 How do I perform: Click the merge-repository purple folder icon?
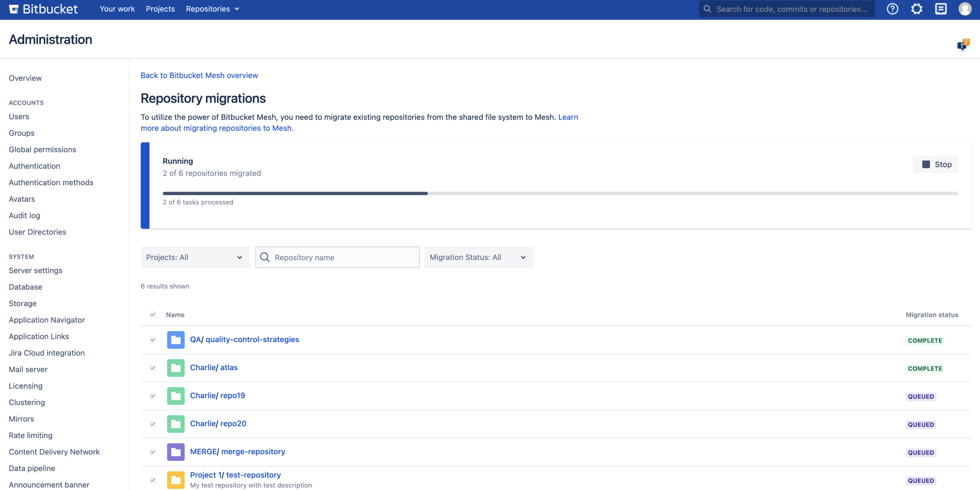[x=176, y=452]
